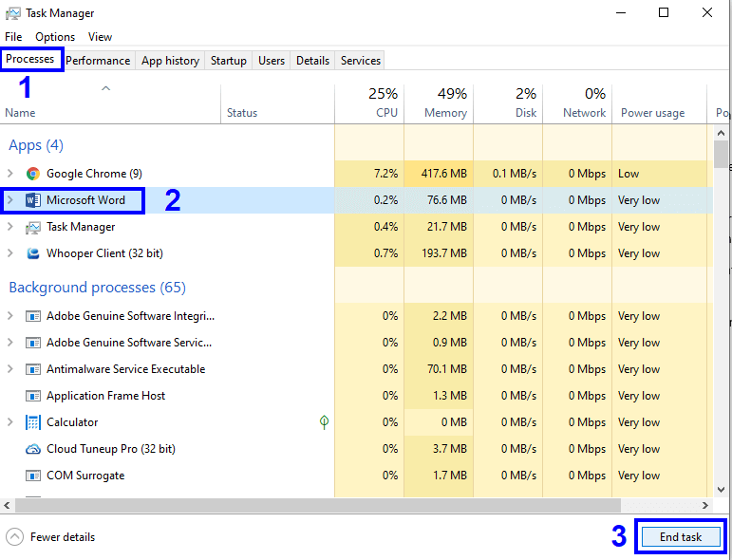Expand Adobe Genuine Software Service group

9,343
